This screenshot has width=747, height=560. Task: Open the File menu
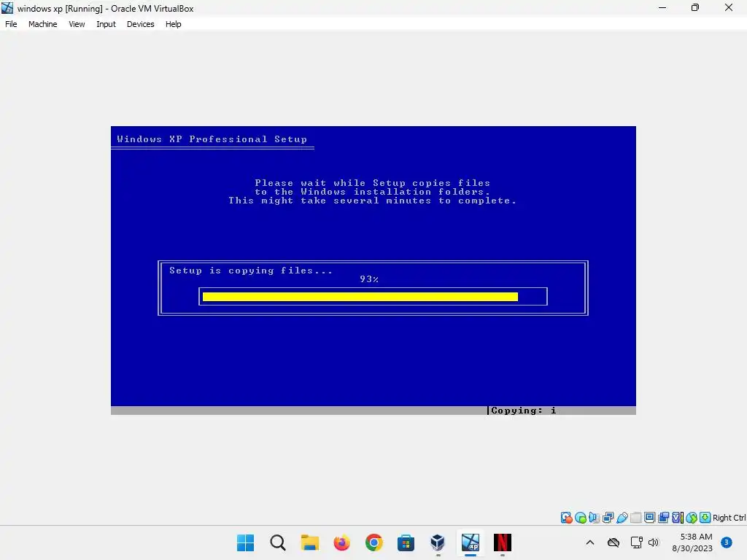click(x=11, y=24)
